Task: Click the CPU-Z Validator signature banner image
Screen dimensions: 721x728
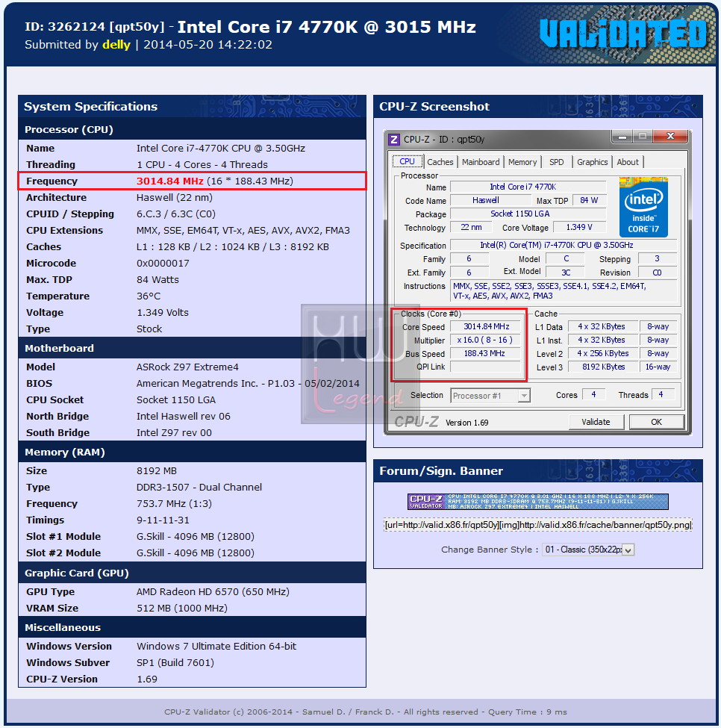Action: pyautogui.click(x=537, y=502)
